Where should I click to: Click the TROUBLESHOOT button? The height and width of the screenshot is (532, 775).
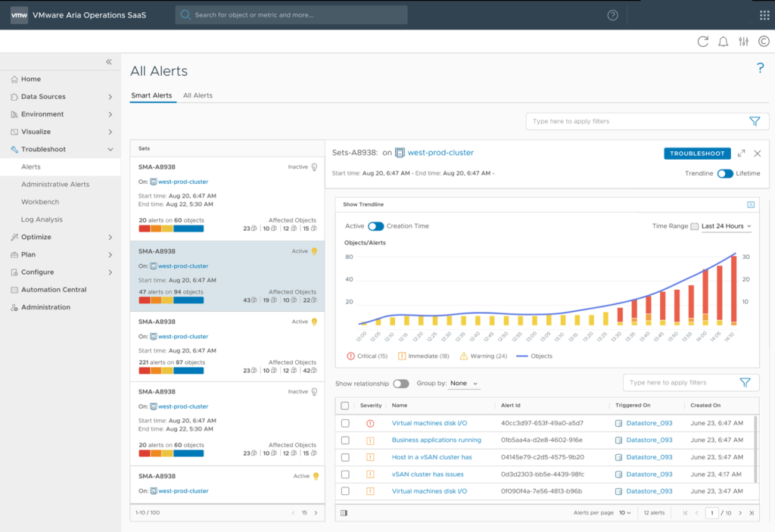click(697, 153)
